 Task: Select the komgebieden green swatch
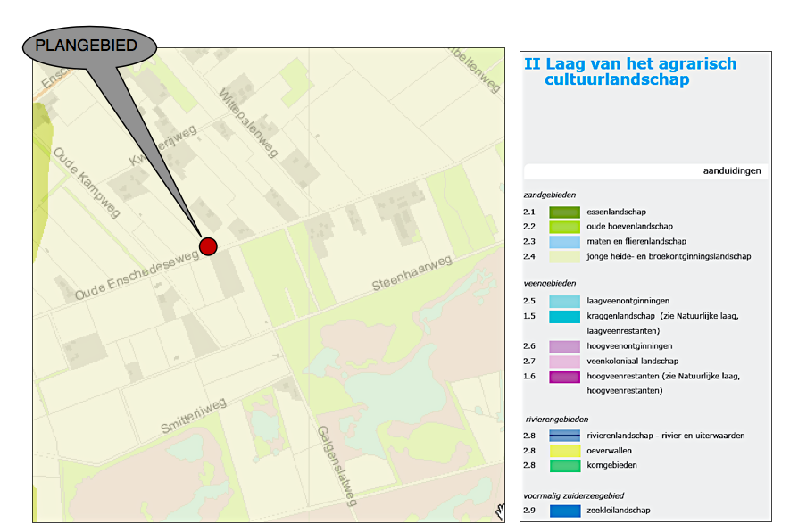pos(564,466)
